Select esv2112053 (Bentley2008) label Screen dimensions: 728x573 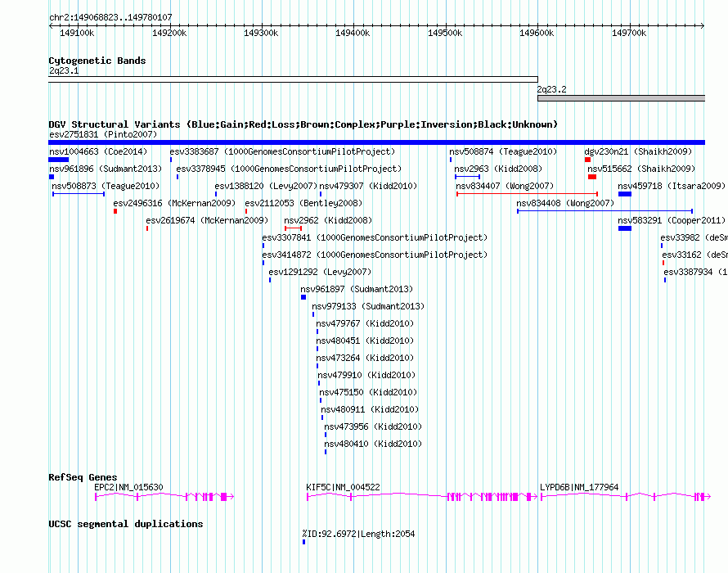point(303,203)
